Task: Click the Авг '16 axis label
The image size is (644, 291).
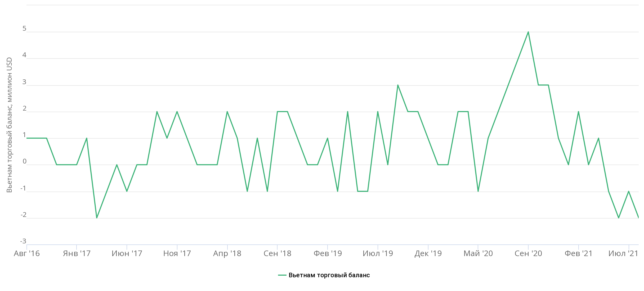Action: (27, 253)
